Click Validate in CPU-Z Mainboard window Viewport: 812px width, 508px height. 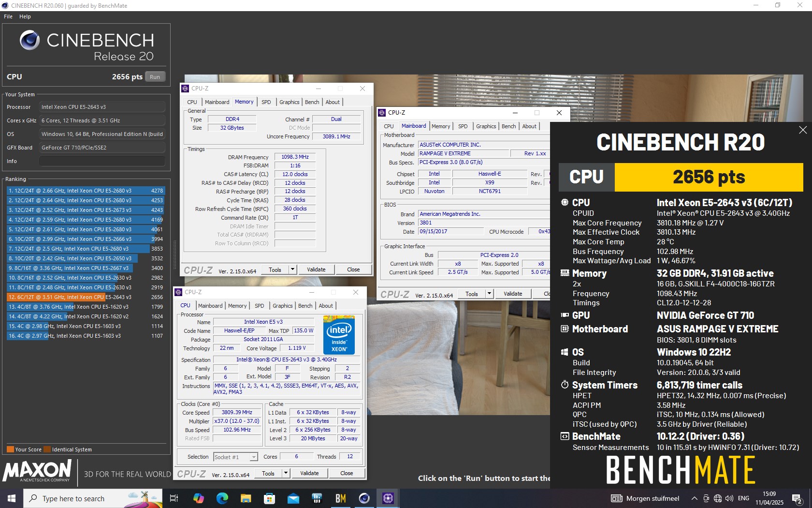pos(513,294)
